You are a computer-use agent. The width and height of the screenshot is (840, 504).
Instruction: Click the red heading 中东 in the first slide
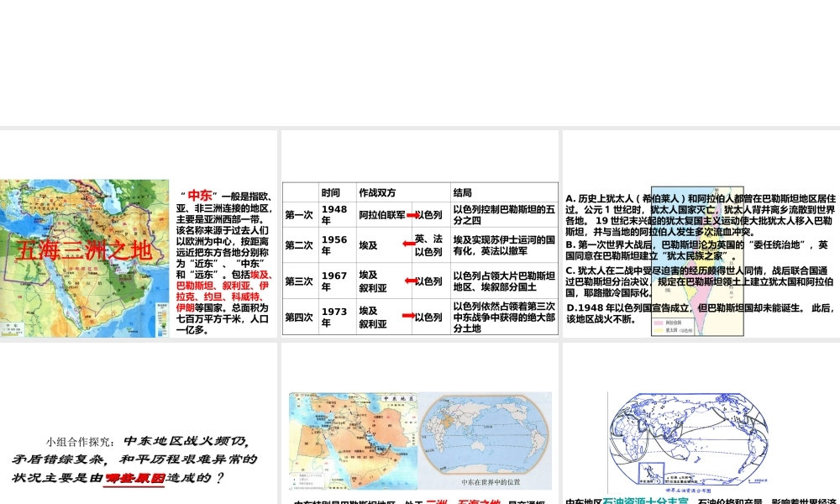200,196
